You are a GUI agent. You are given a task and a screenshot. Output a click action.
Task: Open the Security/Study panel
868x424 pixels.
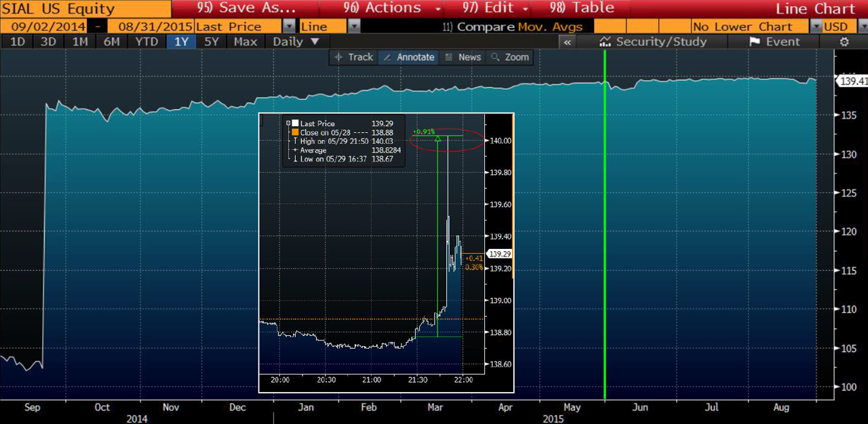[654, 42]
